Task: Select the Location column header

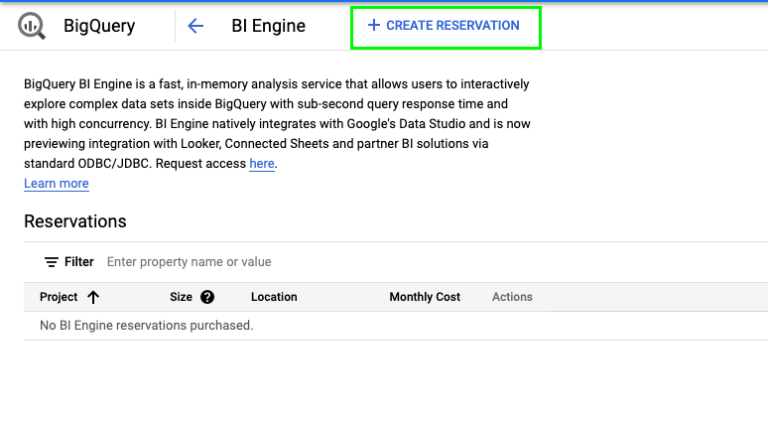Action: point(274,297)
